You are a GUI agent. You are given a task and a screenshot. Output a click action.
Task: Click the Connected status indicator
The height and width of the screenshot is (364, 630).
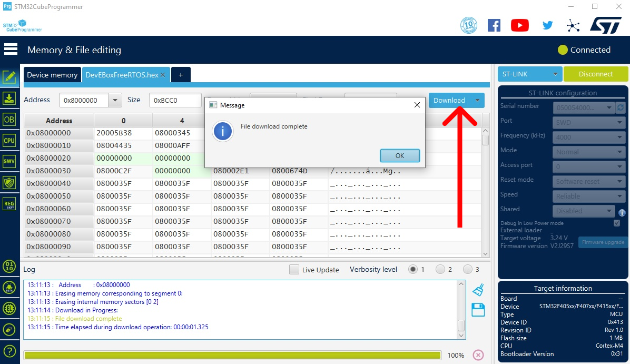(584, 50)
